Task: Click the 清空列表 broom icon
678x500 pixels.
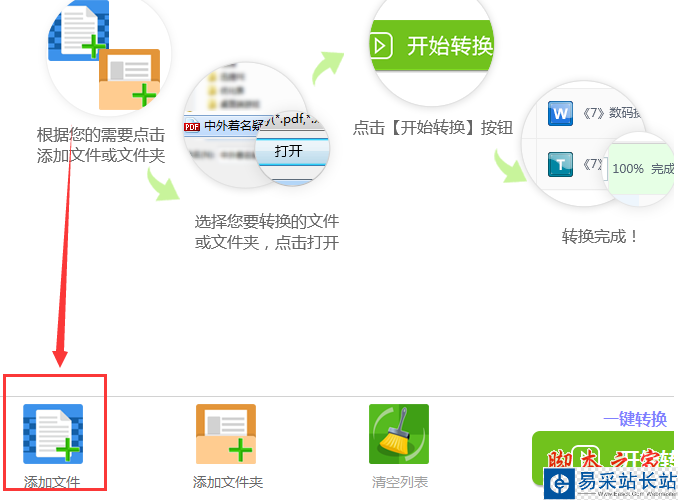Action: (x=399, y=434)
